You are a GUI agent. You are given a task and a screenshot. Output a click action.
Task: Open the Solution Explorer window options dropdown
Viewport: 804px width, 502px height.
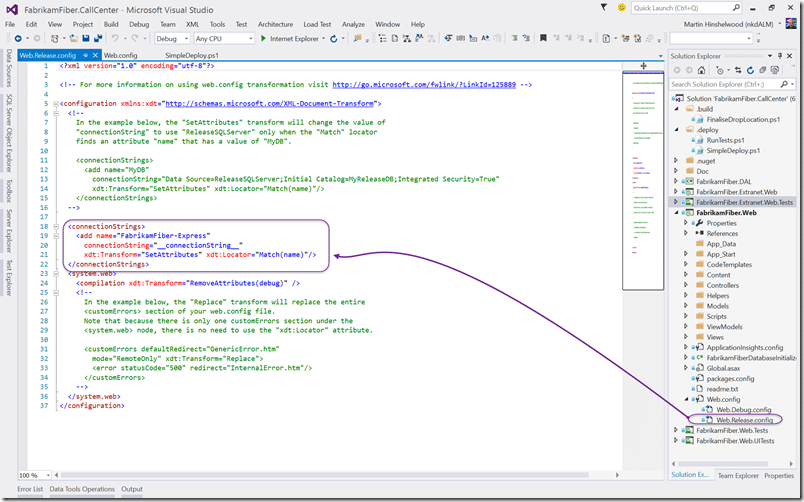click(x=770, y=56)
